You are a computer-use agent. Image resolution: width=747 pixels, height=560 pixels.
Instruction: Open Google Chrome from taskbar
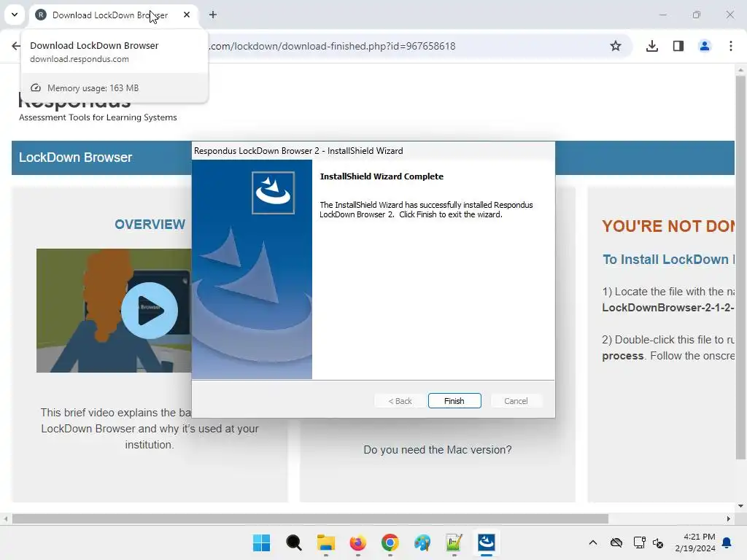click(390, 542)
